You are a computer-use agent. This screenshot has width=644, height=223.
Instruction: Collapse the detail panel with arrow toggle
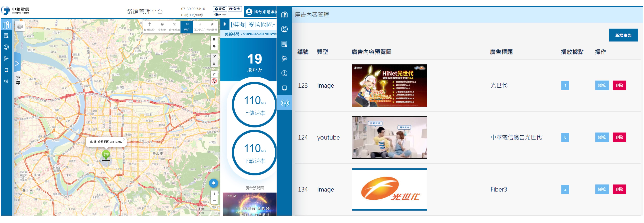[x=225, y=24]
